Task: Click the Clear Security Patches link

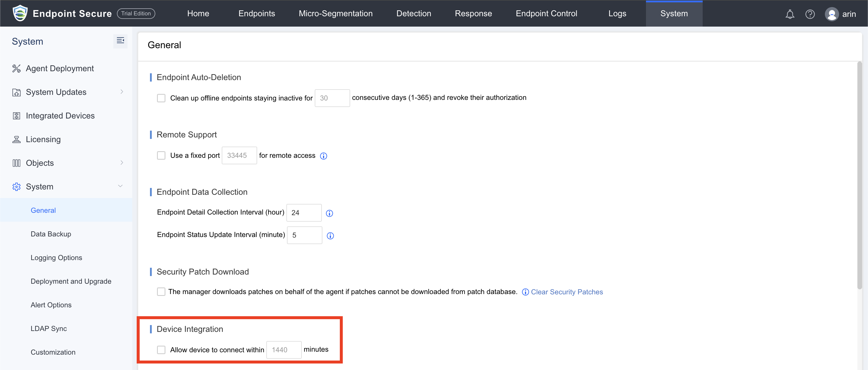Action: pos(567,292)
